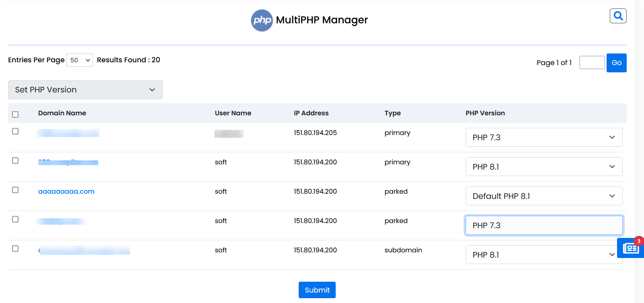This screenshot has height=303, width=644.
Task: Sort by Domain Name column header
Action: (x=62, y=113)
